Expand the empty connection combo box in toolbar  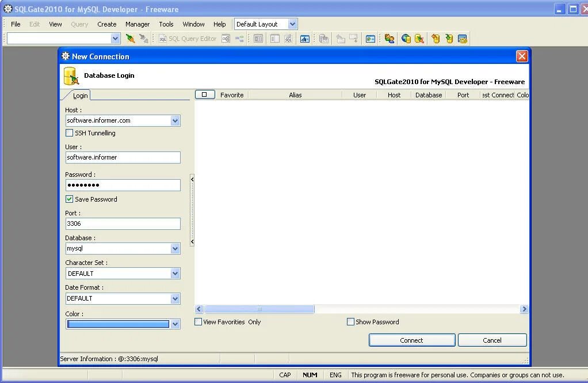(x=116, y=38)
